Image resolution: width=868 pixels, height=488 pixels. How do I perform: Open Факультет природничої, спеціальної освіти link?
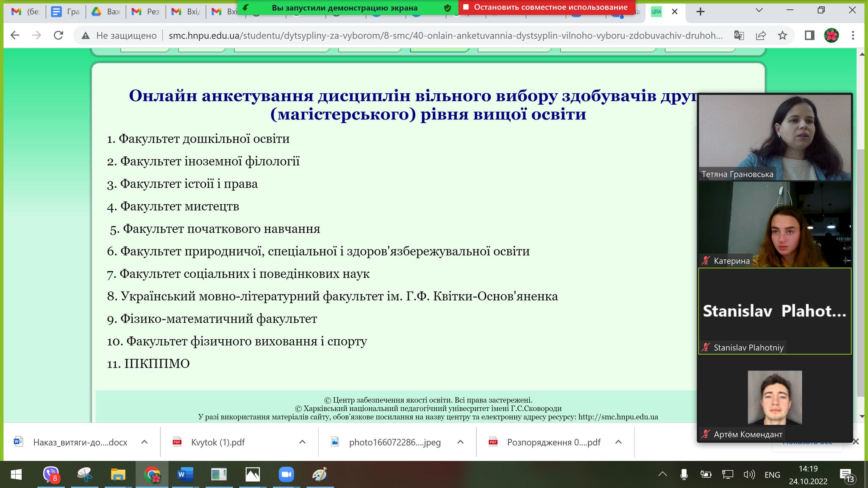pos(325,251)
